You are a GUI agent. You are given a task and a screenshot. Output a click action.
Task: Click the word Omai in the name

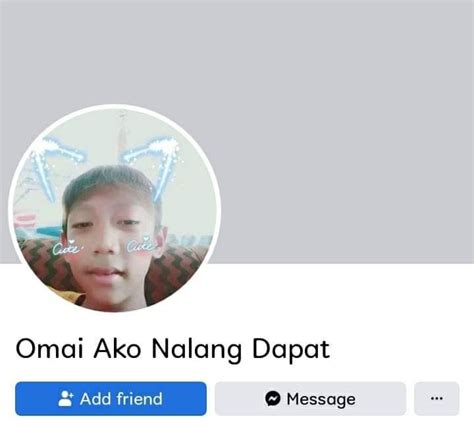pyautogui.click(x=49, y=348)
